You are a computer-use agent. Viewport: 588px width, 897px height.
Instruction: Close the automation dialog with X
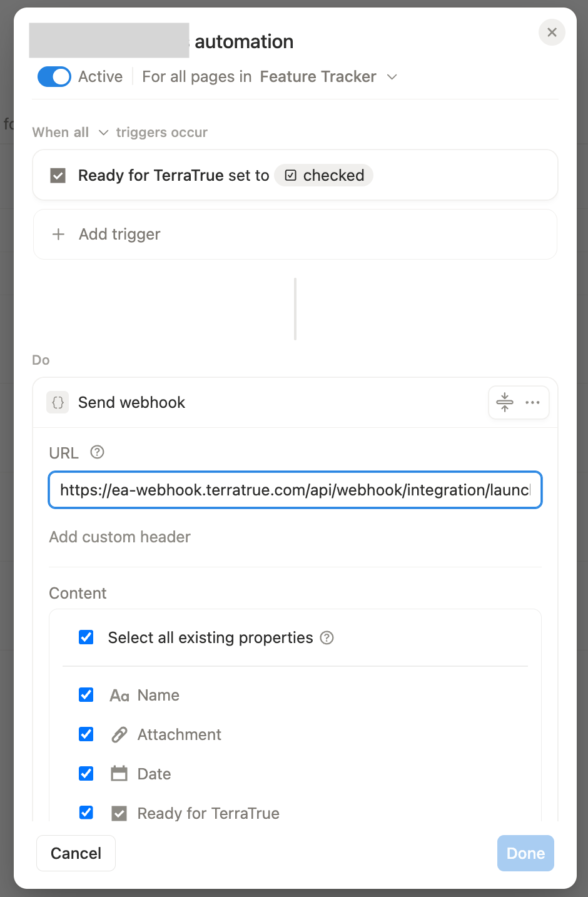[x=552, y=32]
